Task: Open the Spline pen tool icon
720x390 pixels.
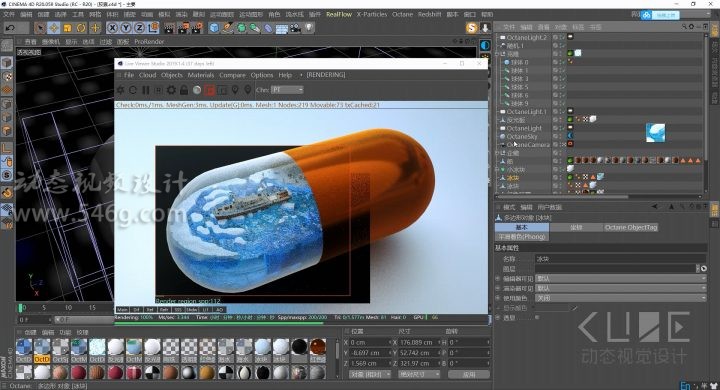Action: pos(228,28)
